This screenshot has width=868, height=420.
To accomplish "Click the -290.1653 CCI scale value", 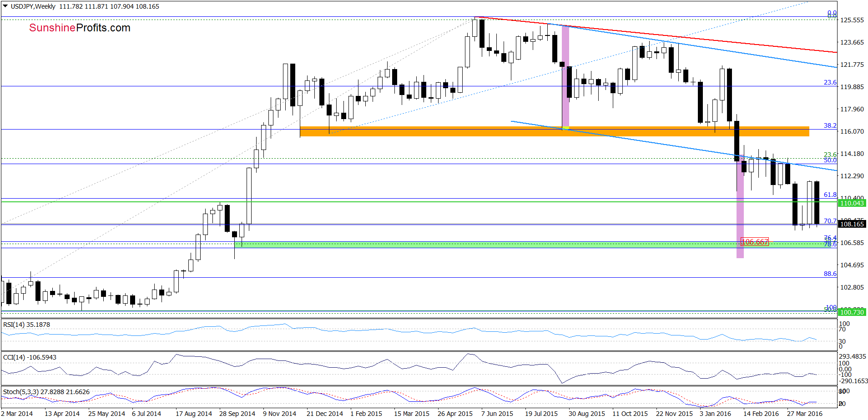I will tap(853, 381).
